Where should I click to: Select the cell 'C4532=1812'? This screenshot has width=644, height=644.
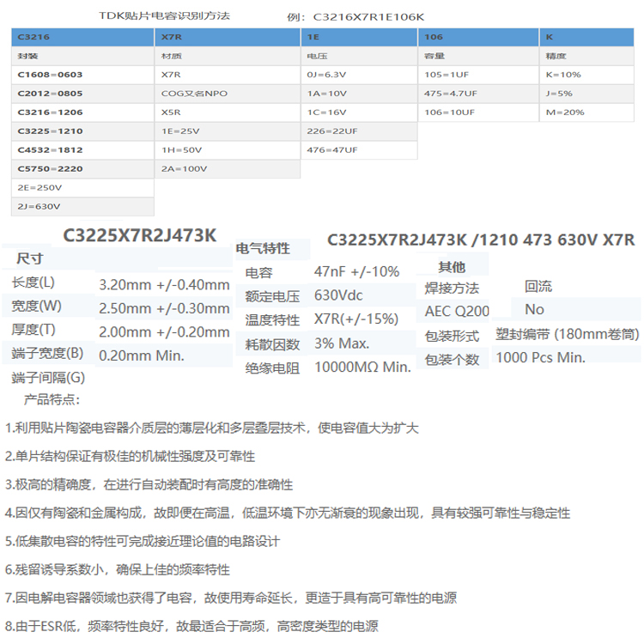[x=82, y=150]
